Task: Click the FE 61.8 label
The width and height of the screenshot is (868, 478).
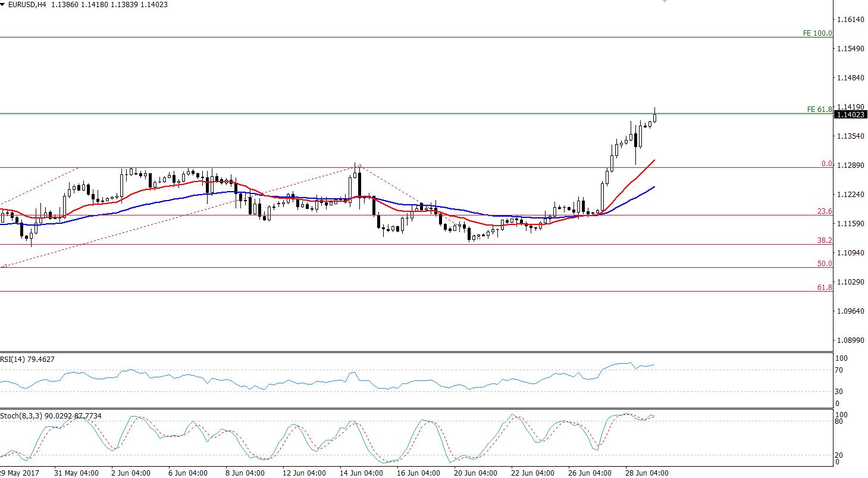Action: point(819,110)
